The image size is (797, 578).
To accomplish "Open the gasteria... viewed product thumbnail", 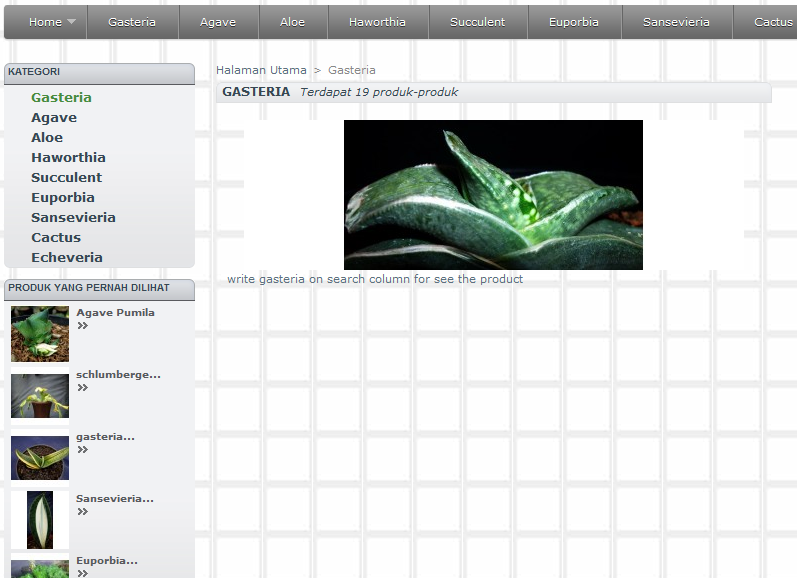I will click(x=40, y=458).
